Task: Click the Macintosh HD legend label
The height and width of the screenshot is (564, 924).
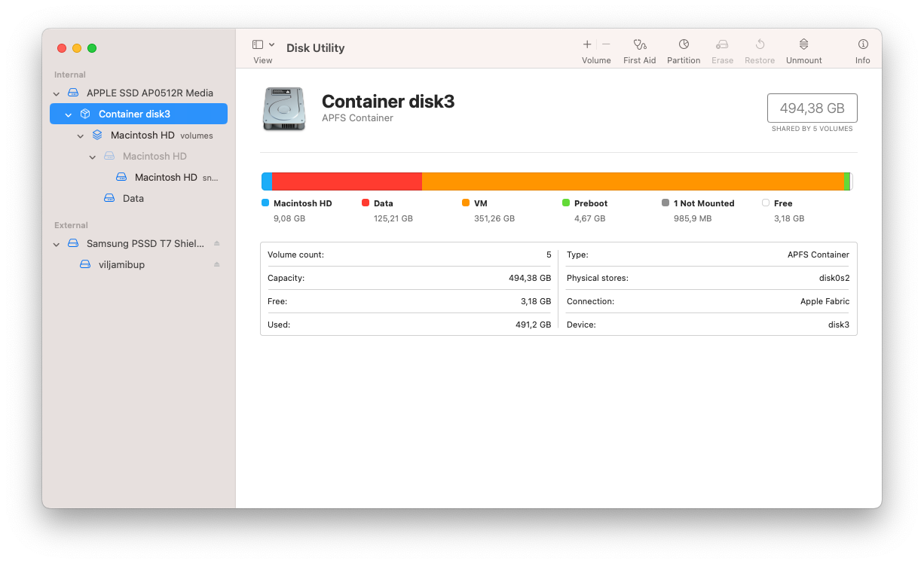Action: [x=302, y=203]
